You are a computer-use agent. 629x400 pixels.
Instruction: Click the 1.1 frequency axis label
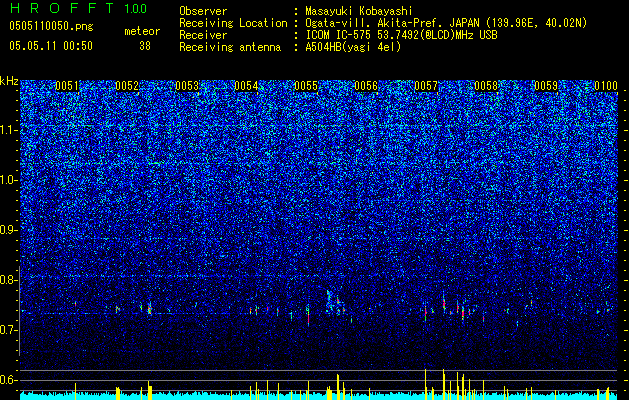(x=9, y=130)
